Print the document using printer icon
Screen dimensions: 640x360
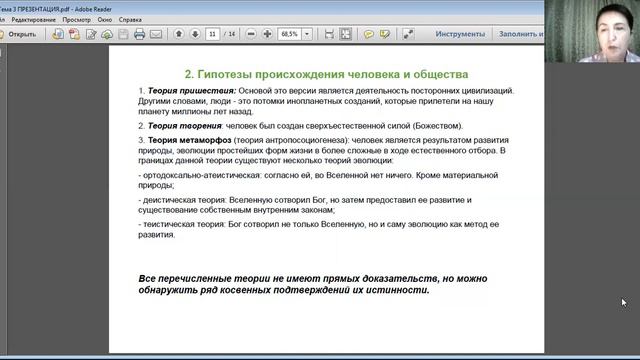[x=140, y=34]
